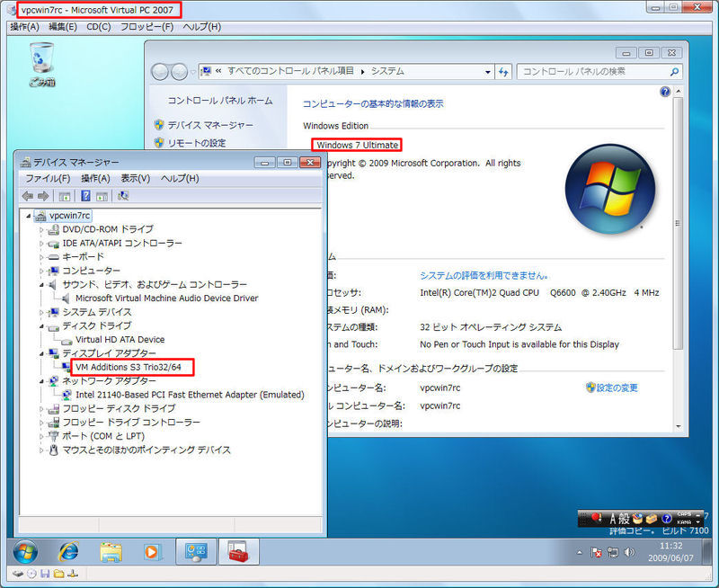Screen dimensions: 719x588
Task: Click the shared folder icon in Virtual PC status bar
Action: pos(58,574)
